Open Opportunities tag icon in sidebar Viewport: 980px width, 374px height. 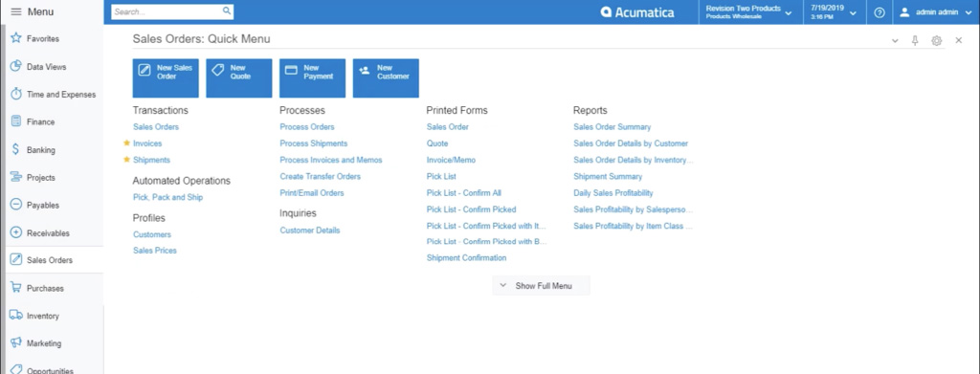coord(16,369)
